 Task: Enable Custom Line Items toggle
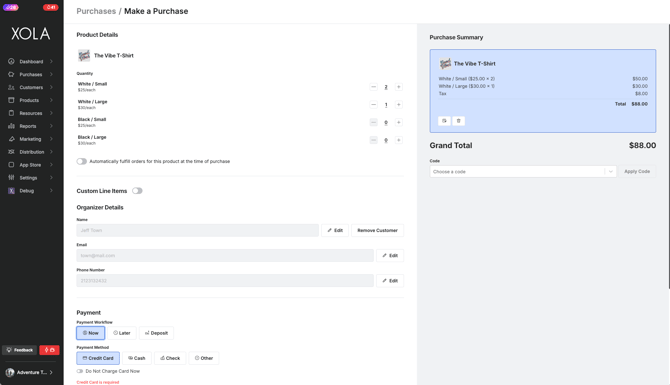pyautogui.click(x=137, y=191)
